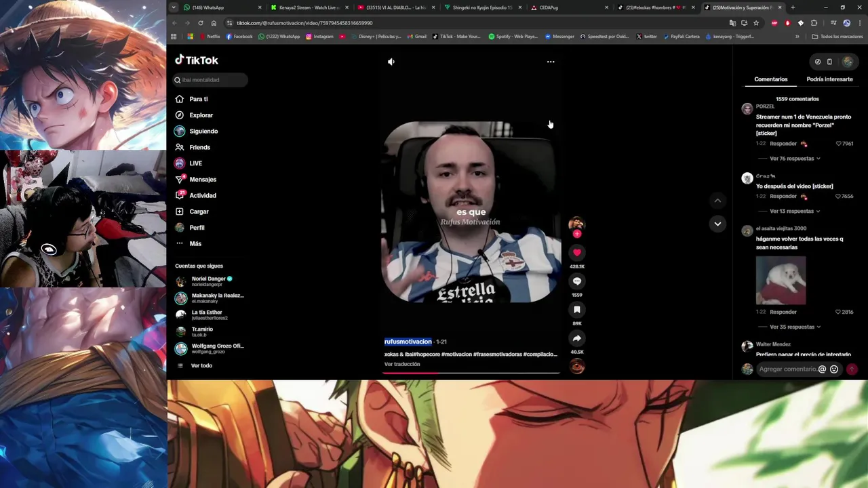Seek on the video progress bar

(471, 373)
